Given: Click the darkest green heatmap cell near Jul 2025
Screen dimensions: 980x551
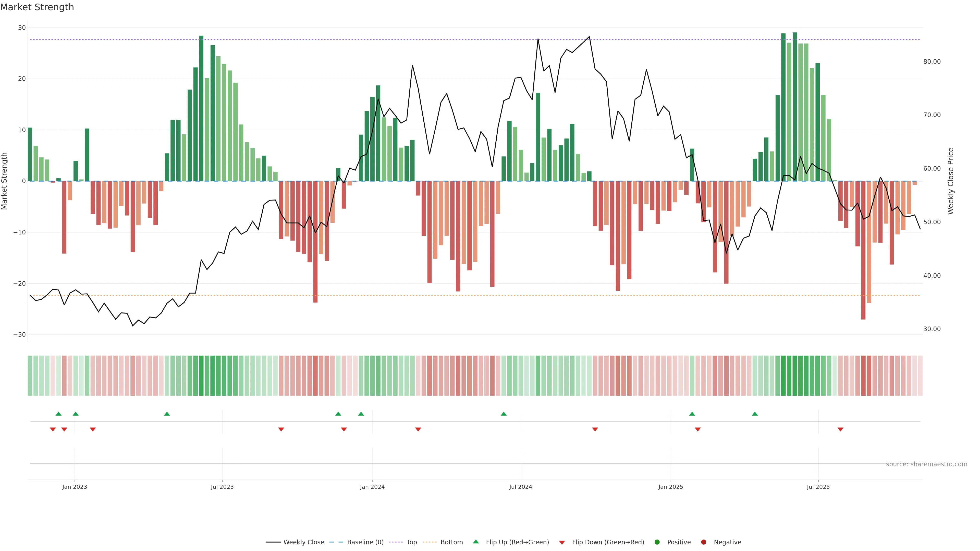Looking at the screenshot, I should pos(795,376).
